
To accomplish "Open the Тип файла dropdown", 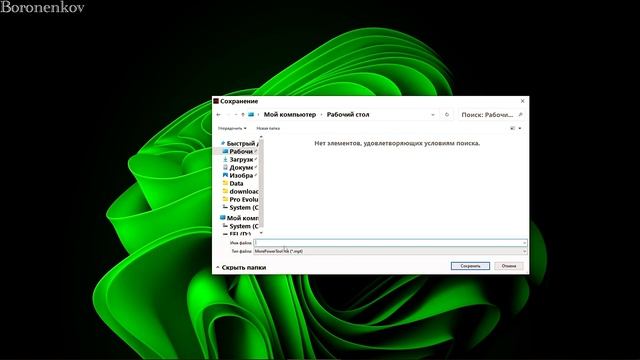I will [390, 251].
